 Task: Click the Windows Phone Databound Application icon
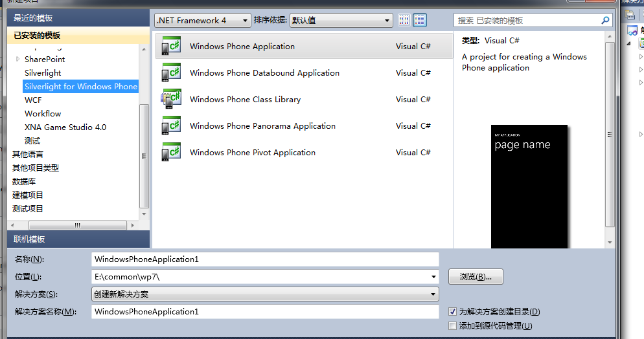pos(171,72)
